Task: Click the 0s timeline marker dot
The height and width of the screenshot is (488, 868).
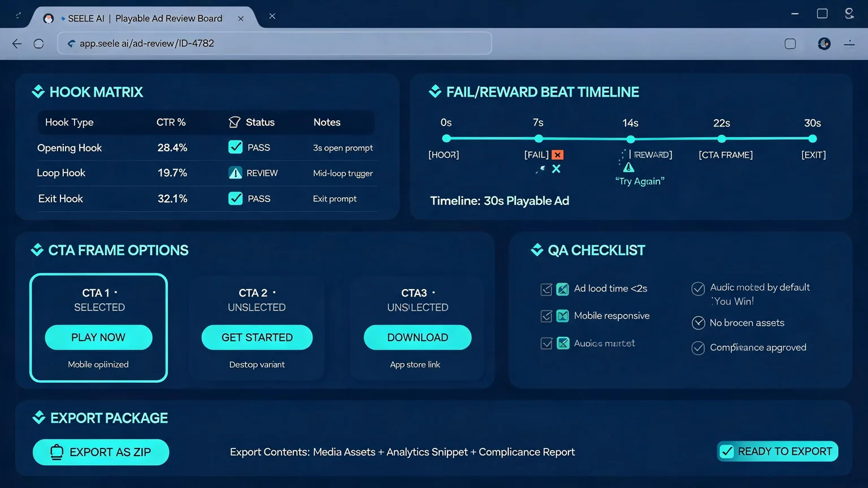Action: point(446,138)
